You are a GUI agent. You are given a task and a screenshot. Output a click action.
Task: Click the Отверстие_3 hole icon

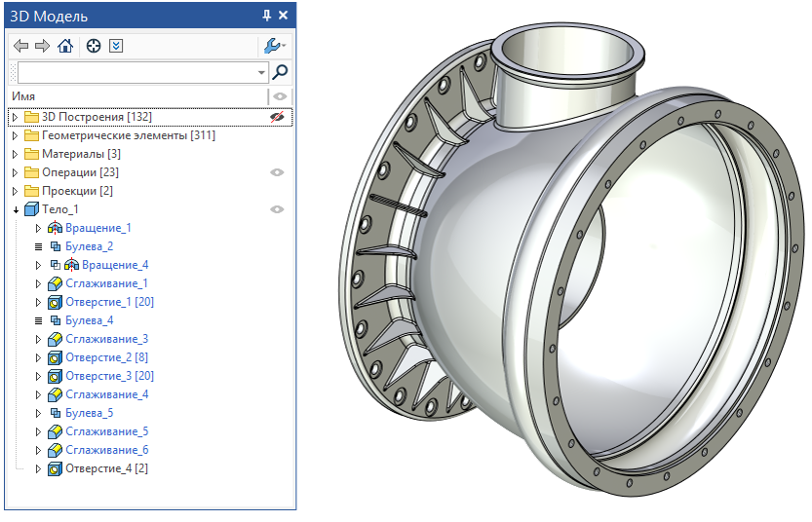coord(55,376)
